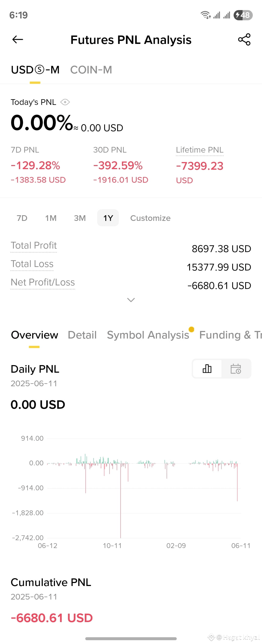Open the Funding & Tr tab

click(231, 335)
